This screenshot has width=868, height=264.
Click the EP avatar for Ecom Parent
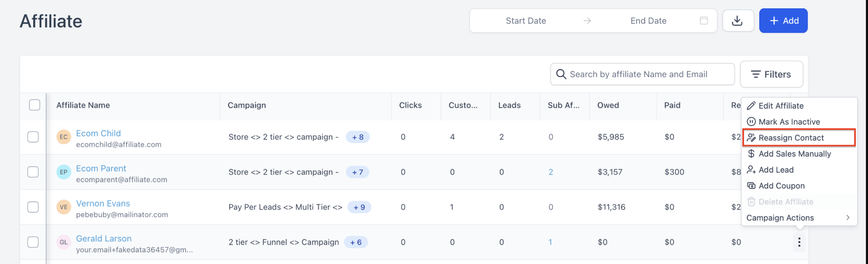click(x=63, y=172)
